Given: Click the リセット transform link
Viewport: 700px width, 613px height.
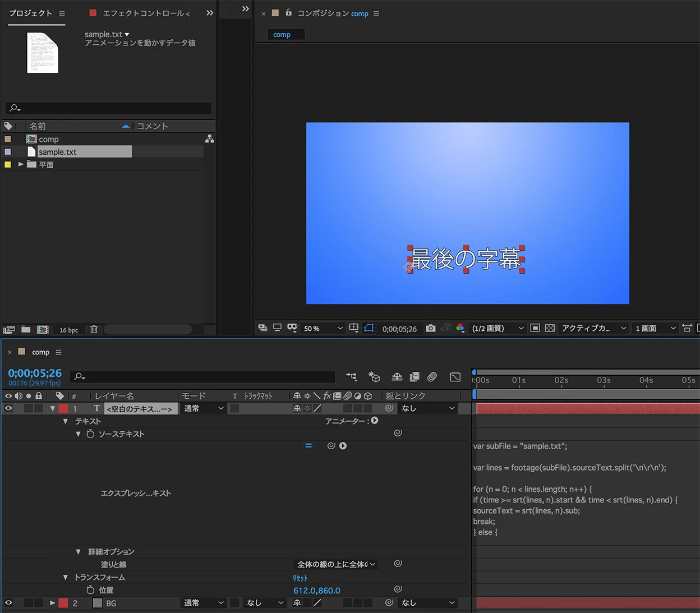Looking at the screenshot, I should point(301,578).
